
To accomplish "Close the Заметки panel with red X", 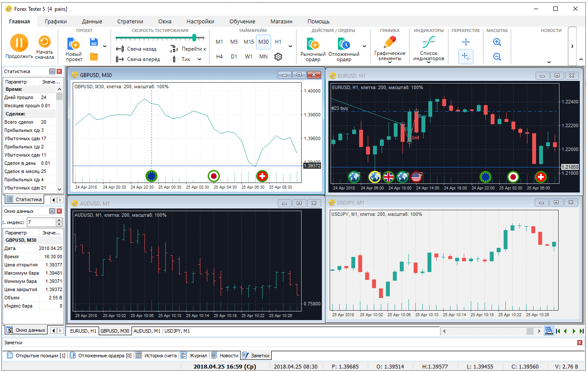I will (x=580, y=343).
